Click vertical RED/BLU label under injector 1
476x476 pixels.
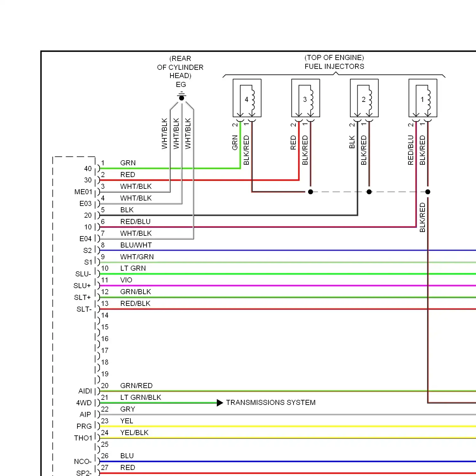point(411,150)
